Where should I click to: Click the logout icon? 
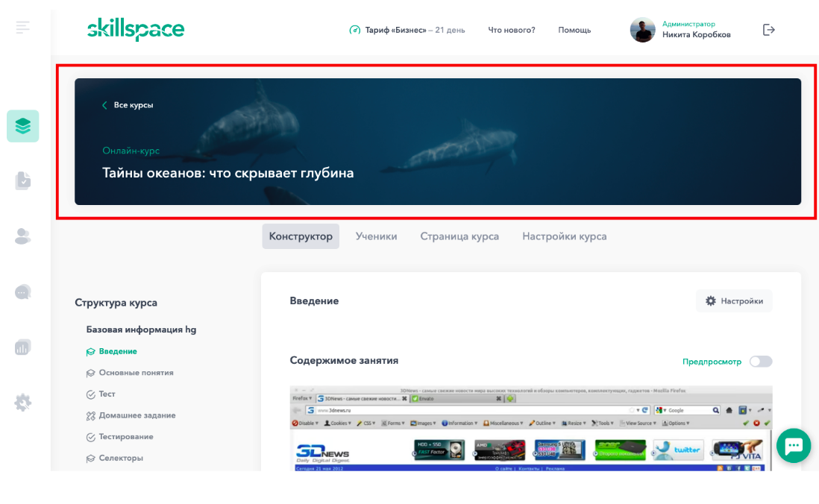[x=768, y=30]
